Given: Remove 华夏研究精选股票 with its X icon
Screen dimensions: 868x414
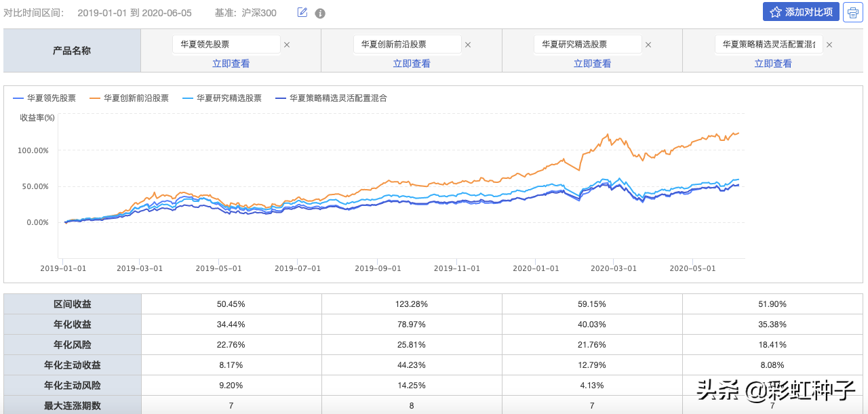Looking at the screenshot, I should 648,45.
